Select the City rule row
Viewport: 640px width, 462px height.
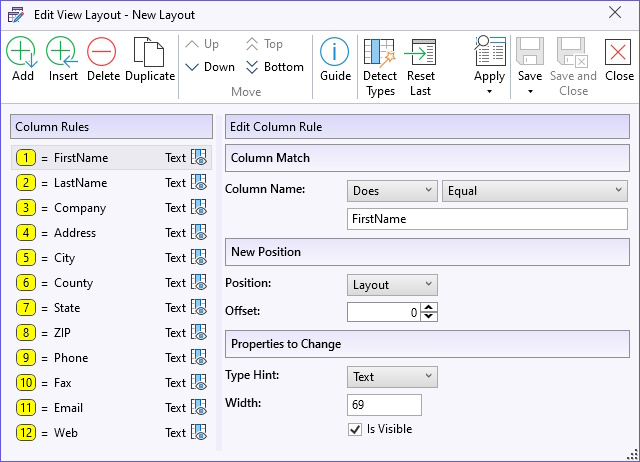click(111, 258)
